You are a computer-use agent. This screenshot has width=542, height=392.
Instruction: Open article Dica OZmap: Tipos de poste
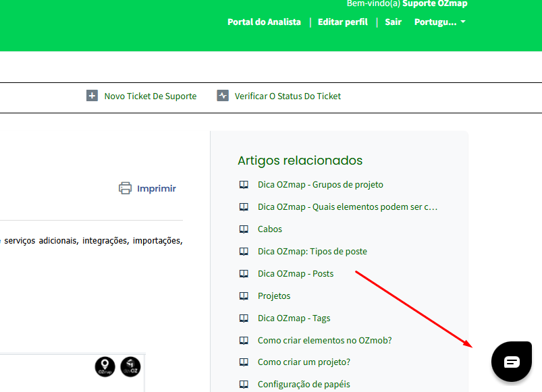click(313, 252)
